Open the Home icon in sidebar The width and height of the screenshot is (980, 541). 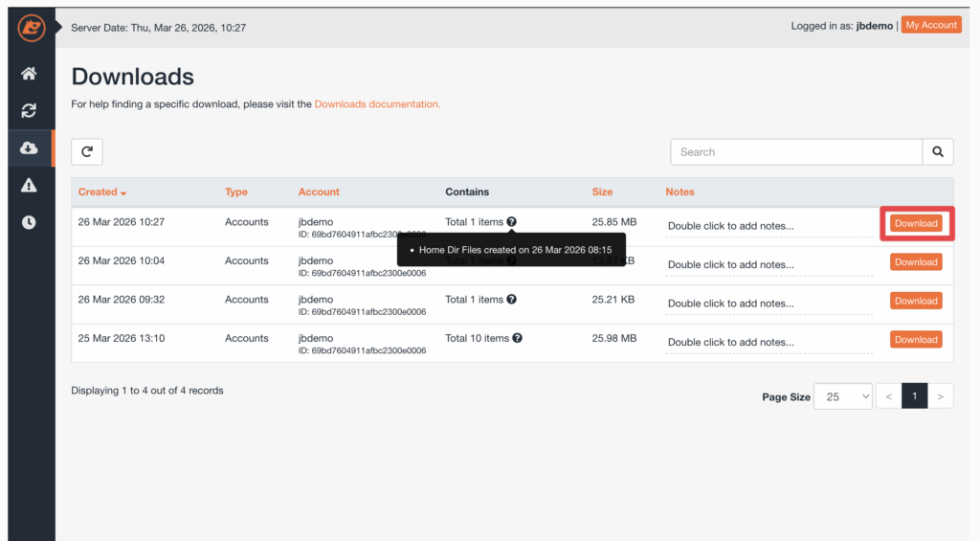(29, 74)
